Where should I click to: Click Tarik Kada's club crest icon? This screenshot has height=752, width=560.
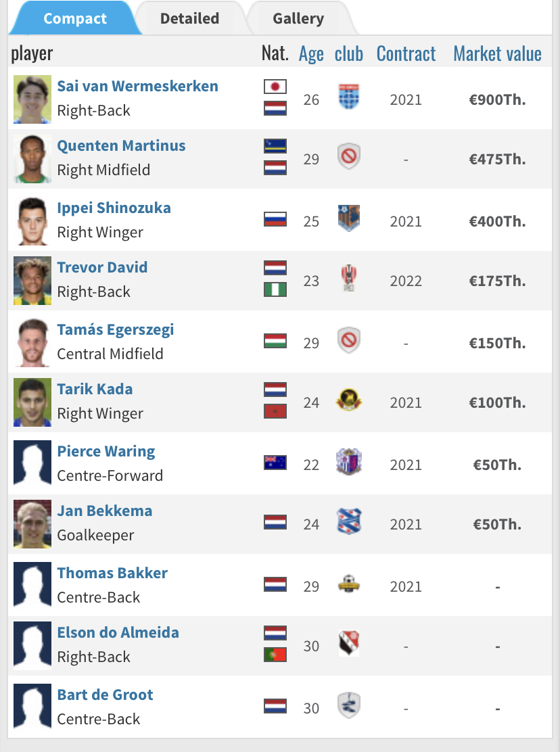click(x=349, y=402)
